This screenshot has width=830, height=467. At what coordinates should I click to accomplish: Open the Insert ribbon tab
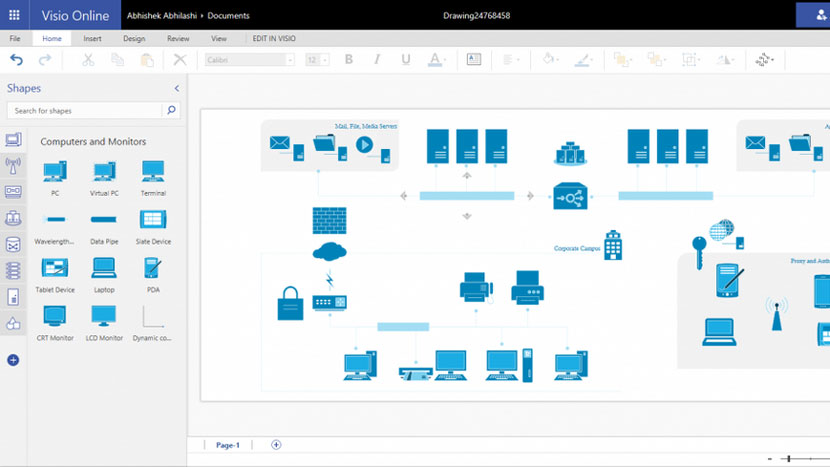pos(92,39)
